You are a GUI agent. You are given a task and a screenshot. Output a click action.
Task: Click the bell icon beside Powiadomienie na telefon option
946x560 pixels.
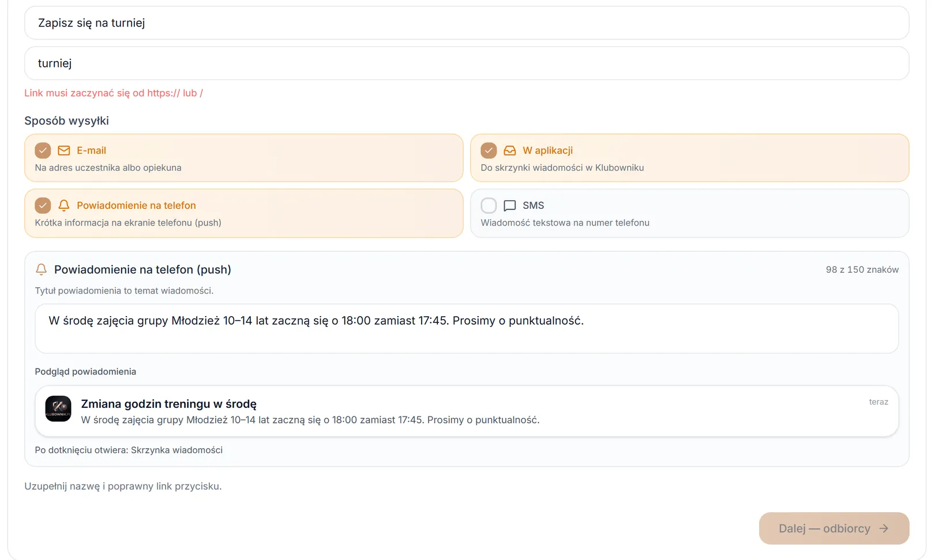click(64, 205)
